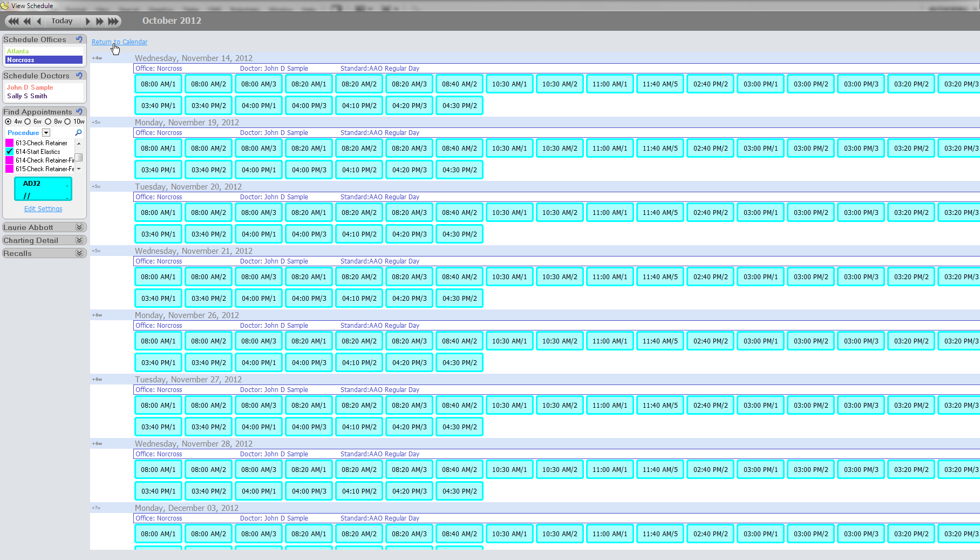The height and width of the screenshot is (560, 980).
Task: Uncheck the 614-Start Elastics procedure
Action: tap(9, 152)
